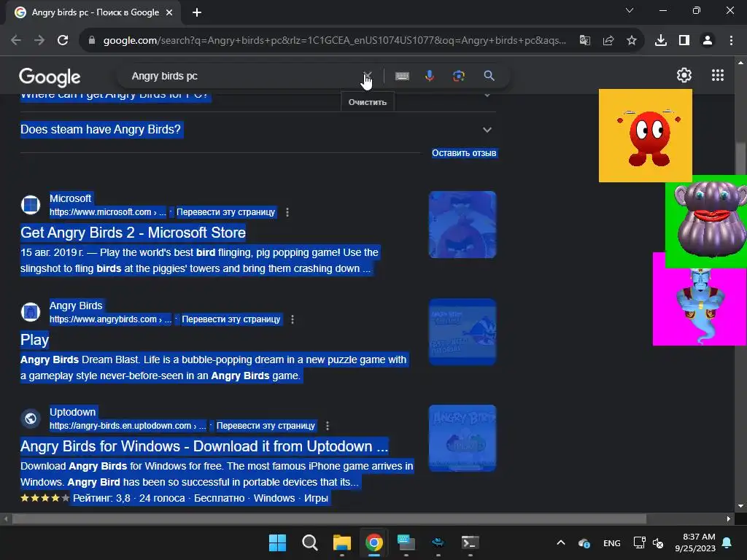Open more options for the Uptodown result

[x=328, y=426]
